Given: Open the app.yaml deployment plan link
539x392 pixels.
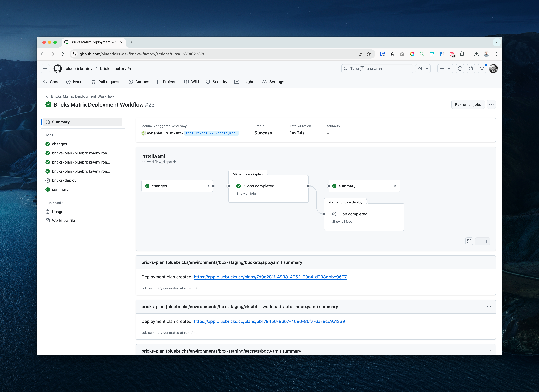Looking at the screenshot, I should (x=270, y=277).
